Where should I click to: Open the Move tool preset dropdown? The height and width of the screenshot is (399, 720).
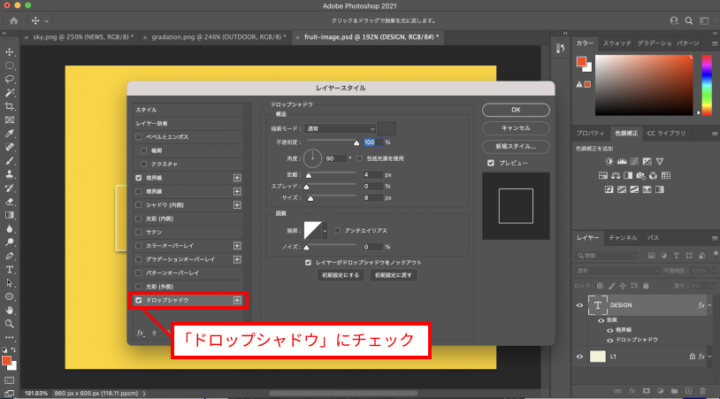pos(46,21)
